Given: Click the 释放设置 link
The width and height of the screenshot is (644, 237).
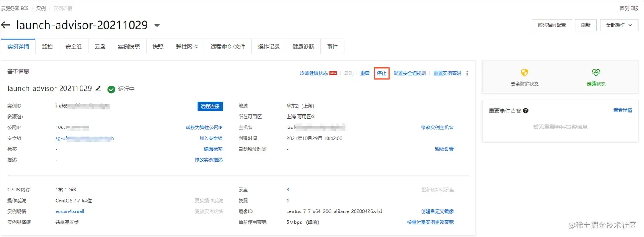Looking at the screenshot, I should tap(444, 149).
